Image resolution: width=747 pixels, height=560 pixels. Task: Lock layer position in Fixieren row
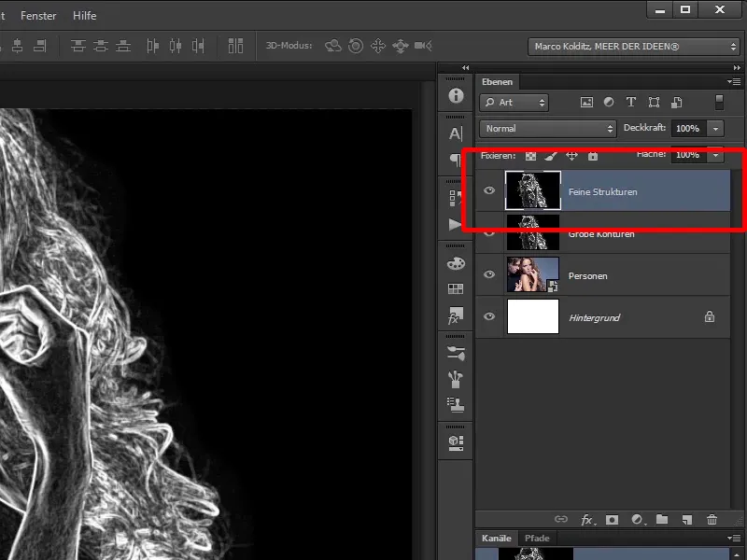571,156
